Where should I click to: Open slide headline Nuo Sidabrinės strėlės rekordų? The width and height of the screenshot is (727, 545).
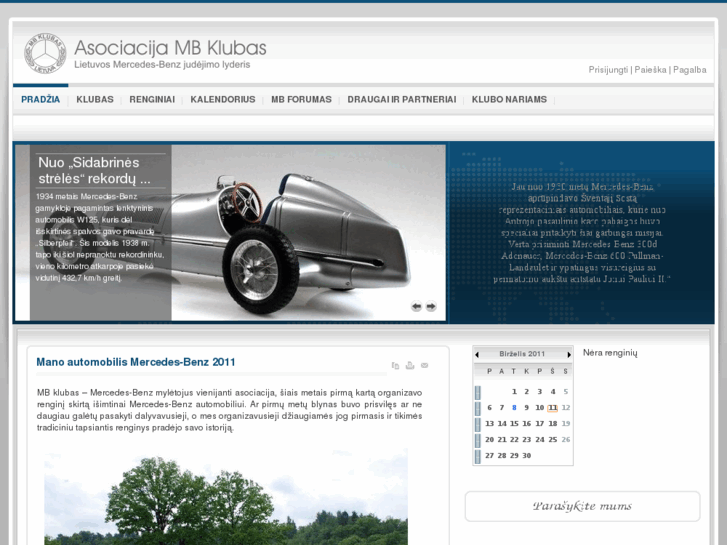(x=95, y=170)
